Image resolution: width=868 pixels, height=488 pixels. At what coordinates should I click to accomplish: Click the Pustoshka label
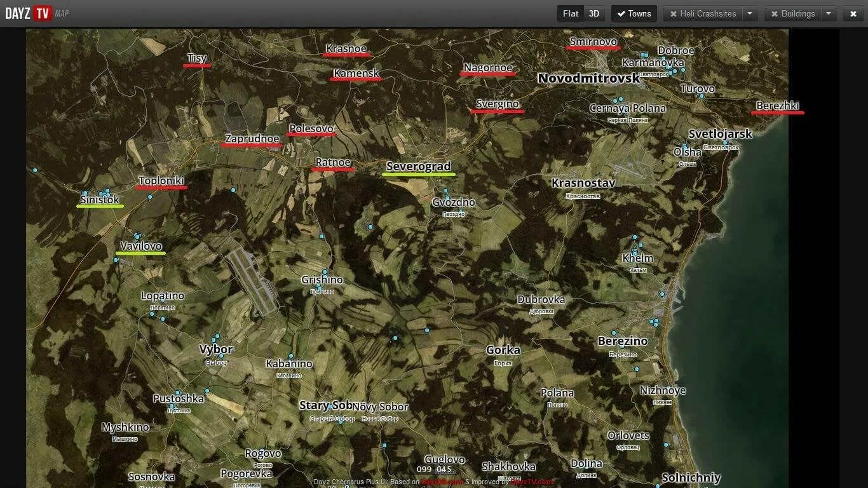(x=179, y=398)
